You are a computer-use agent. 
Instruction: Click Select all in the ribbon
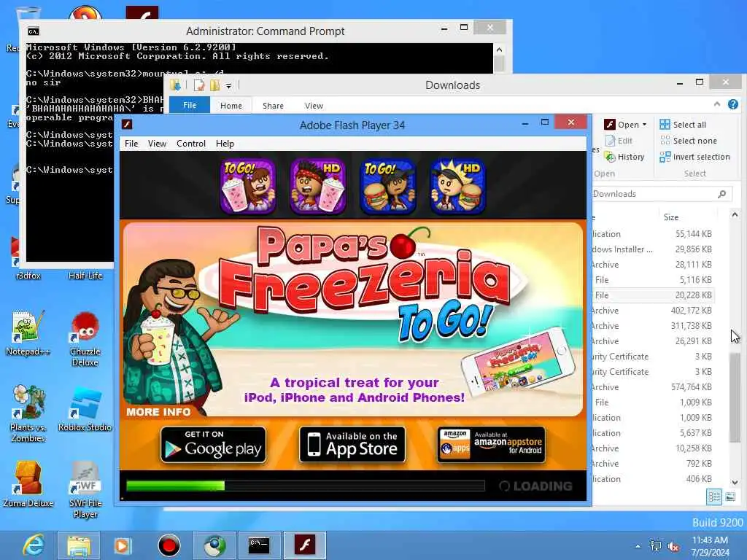[683, 124]
